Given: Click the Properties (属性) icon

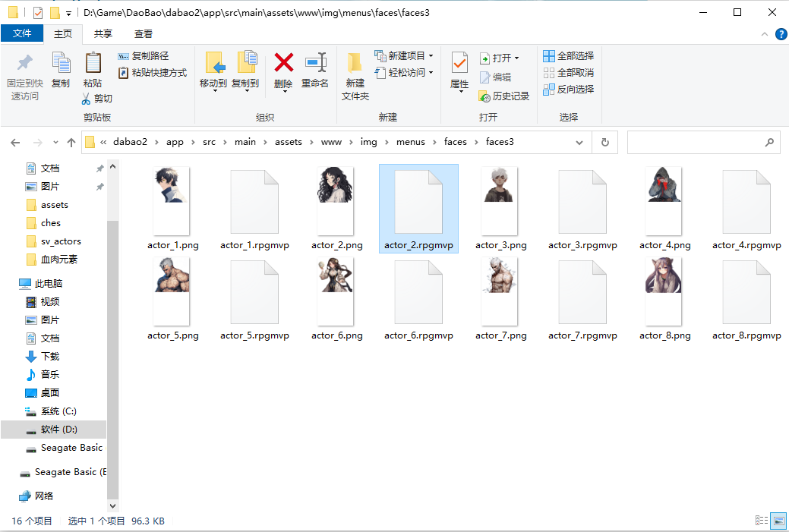Looking at the screenshot, I should coord(459,64).
